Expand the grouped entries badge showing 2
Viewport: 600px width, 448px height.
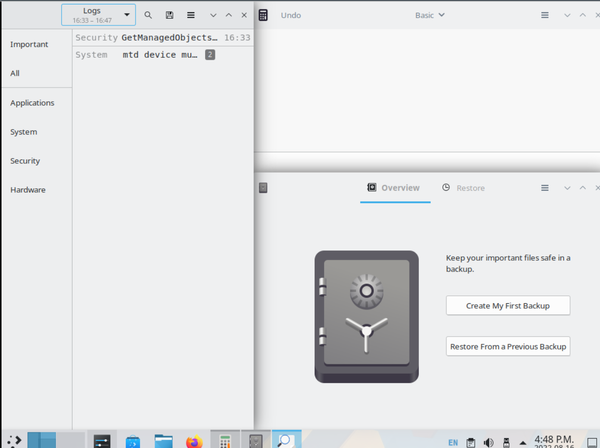click(x=210, y=55)
